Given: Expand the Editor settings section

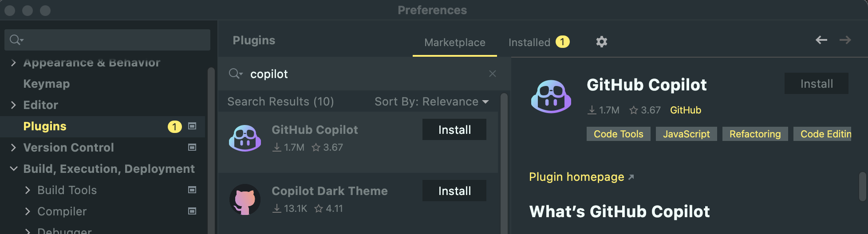Looking at the screenshot, I should pyautogui.click(x=13, y=105).
